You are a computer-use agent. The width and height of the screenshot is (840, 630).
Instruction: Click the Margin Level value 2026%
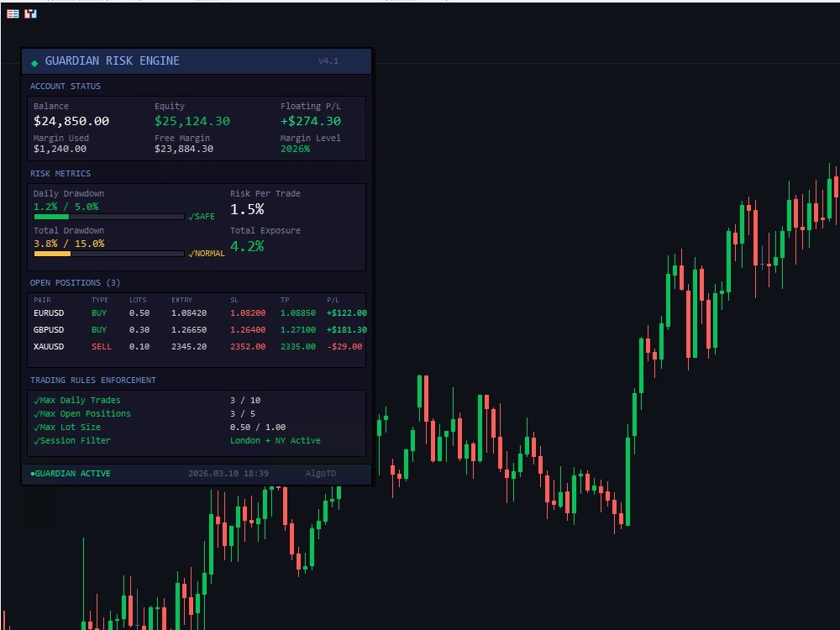pyautogui.click(x=295, y=149)
